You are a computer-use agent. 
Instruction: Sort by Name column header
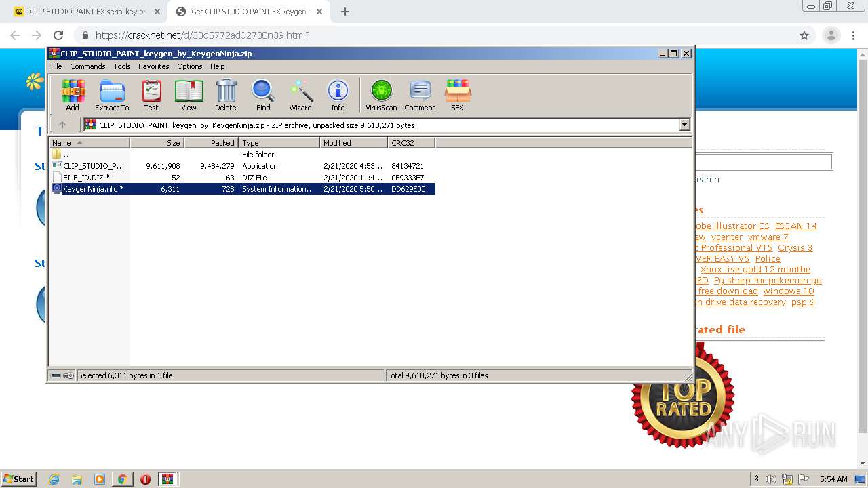coord(89,142)
